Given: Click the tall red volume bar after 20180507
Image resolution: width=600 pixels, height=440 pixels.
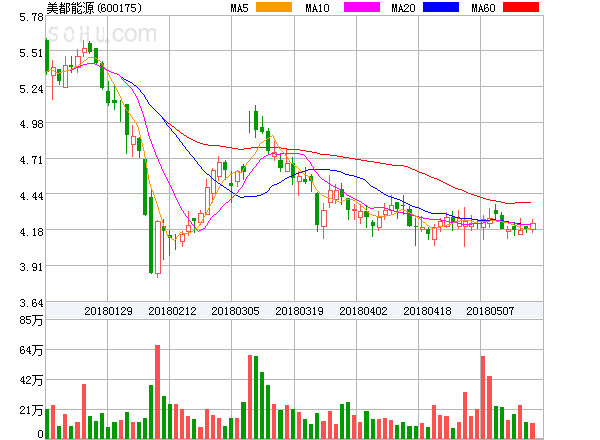Looking at the screenshot, I should [x=483, y=397].
